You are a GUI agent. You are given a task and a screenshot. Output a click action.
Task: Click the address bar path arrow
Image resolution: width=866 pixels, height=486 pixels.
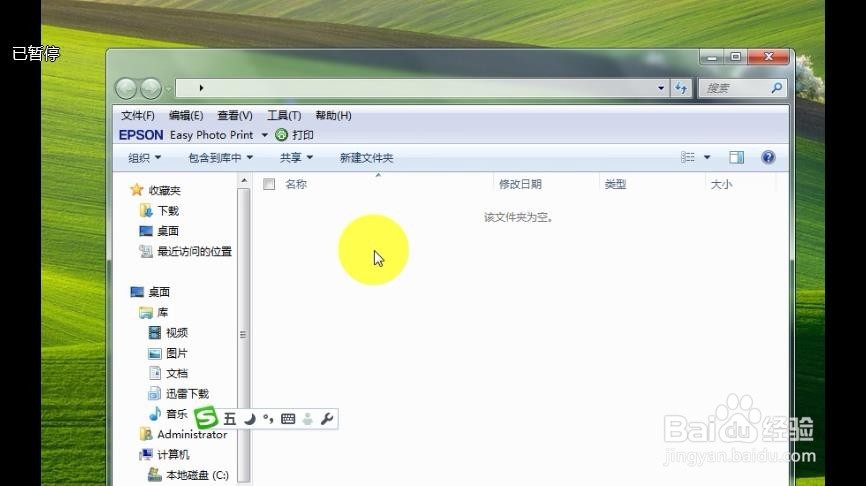(202, 88)
